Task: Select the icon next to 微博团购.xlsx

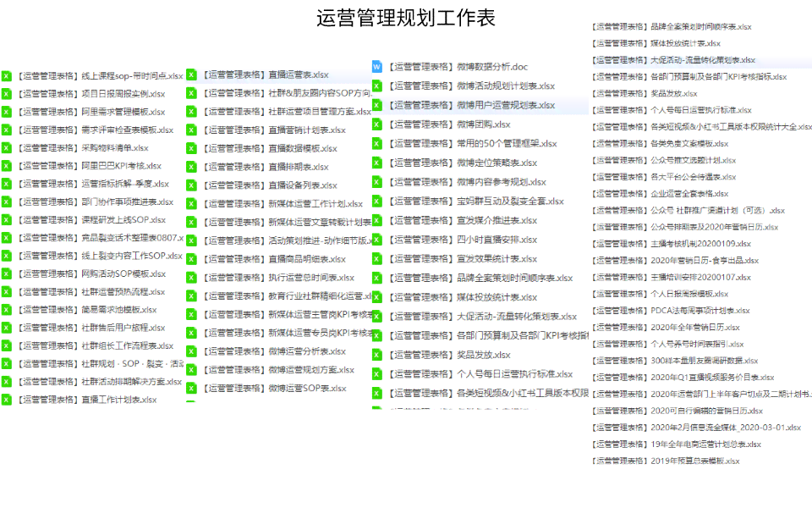Action: 377,124
